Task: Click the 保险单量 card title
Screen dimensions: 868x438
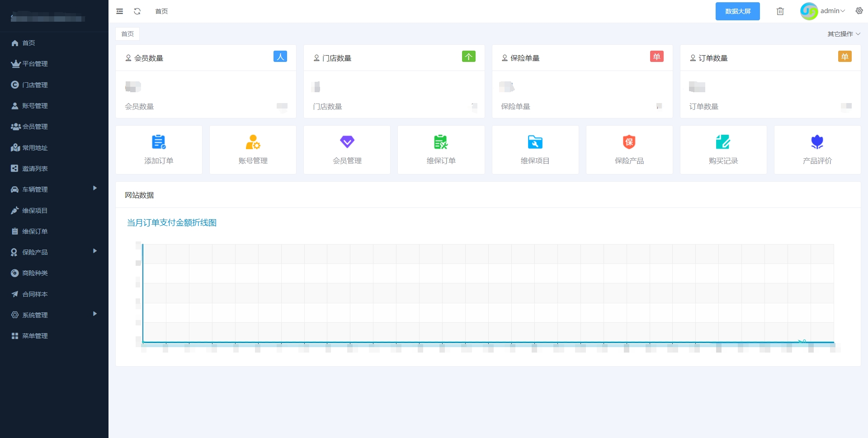Action: 525,58
